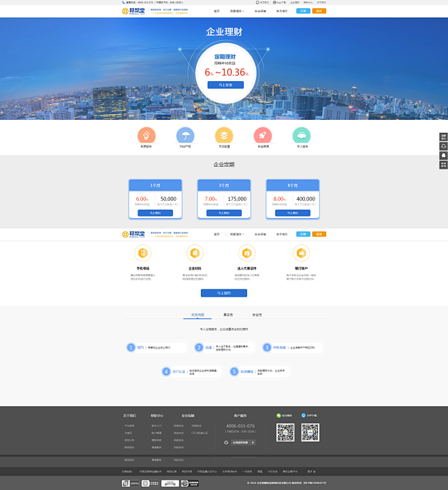
Task: Switch to the 安全性 tab
Action: (x=257, y=315)
